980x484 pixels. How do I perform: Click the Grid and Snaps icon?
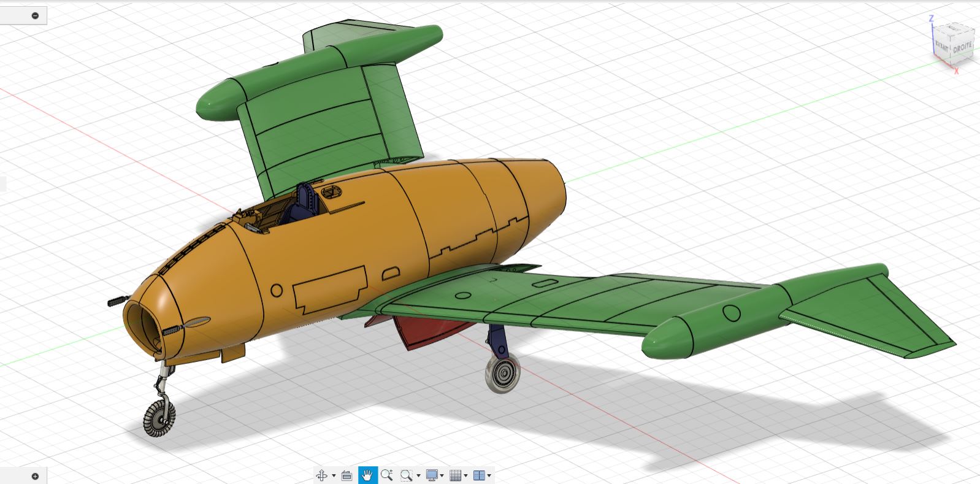coord(456,475)
